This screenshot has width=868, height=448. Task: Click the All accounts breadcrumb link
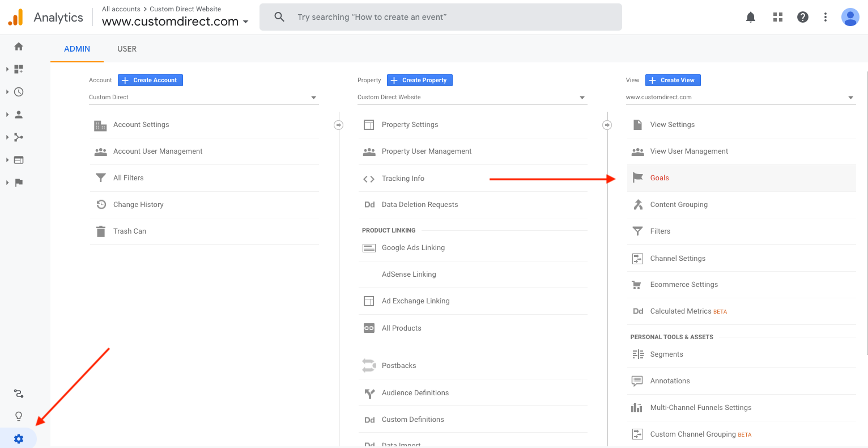tap(121, 9)
